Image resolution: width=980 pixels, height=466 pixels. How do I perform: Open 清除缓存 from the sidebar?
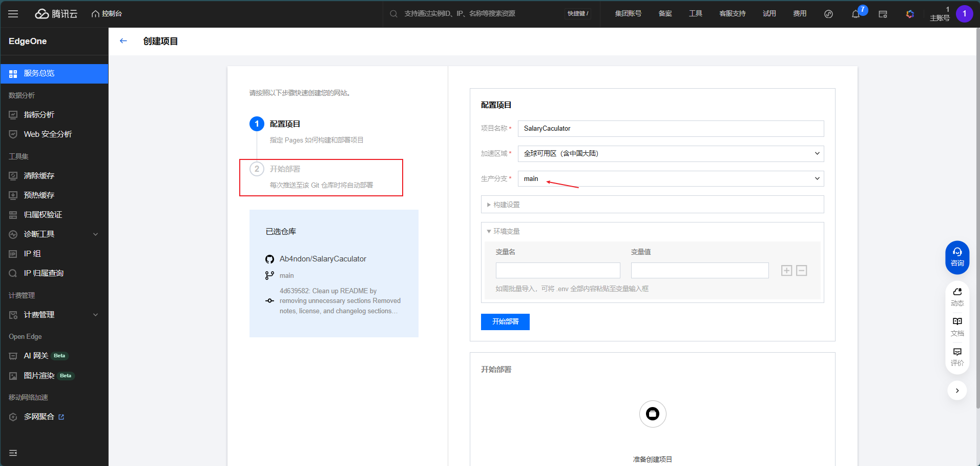pos(39,176)
